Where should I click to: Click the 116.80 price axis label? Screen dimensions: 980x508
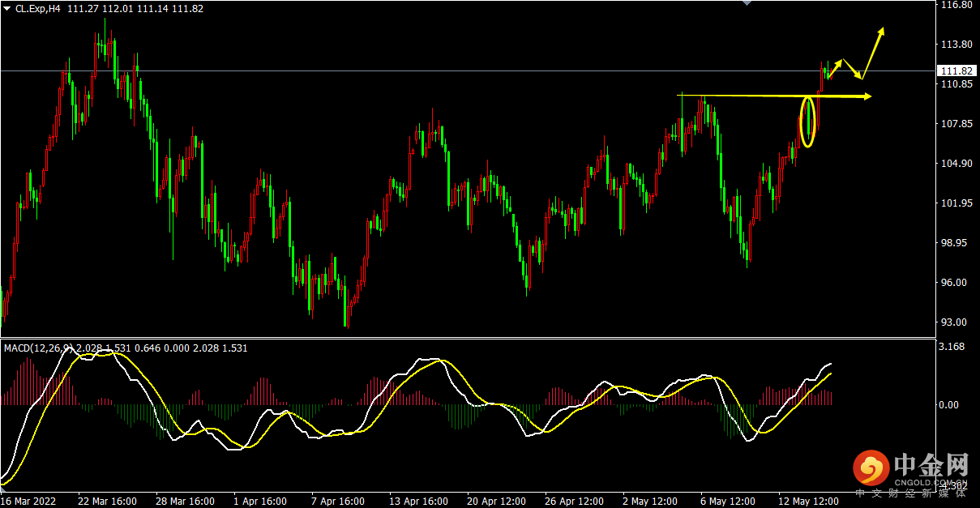(x=954, y=5)
